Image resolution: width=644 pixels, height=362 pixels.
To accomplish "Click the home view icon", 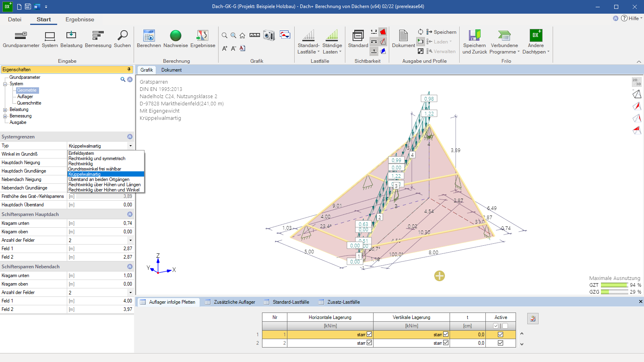I will tap(242, 35).
